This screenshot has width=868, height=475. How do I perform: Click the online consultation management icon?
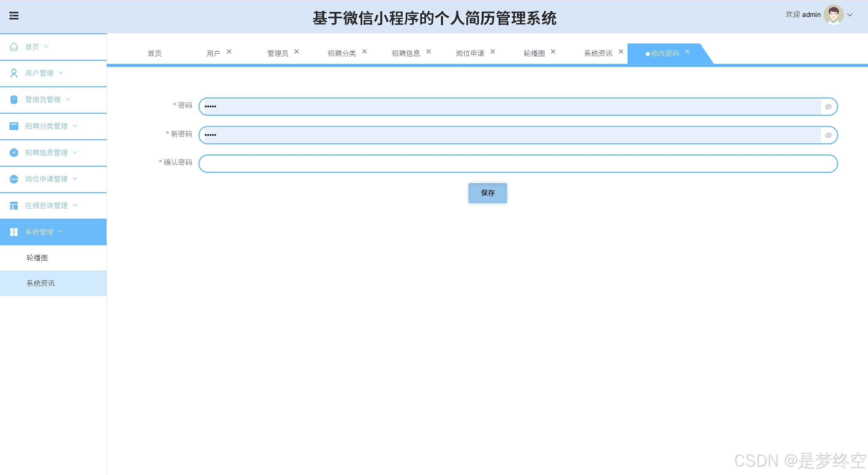pos(14,205)
